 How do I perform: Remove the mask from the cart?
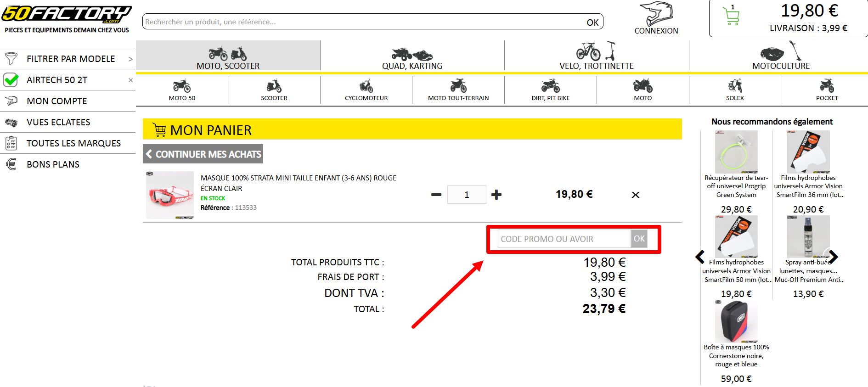tap(636, 195)
